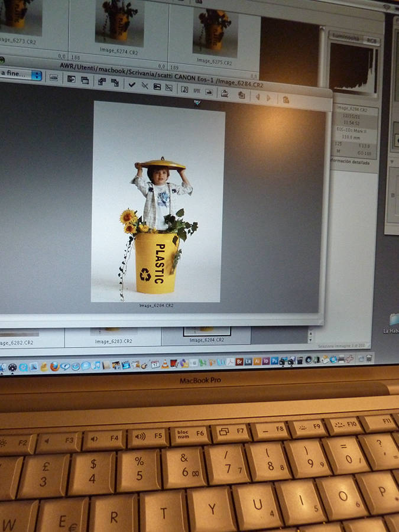Click the check mark icon in toolbar

132,85
